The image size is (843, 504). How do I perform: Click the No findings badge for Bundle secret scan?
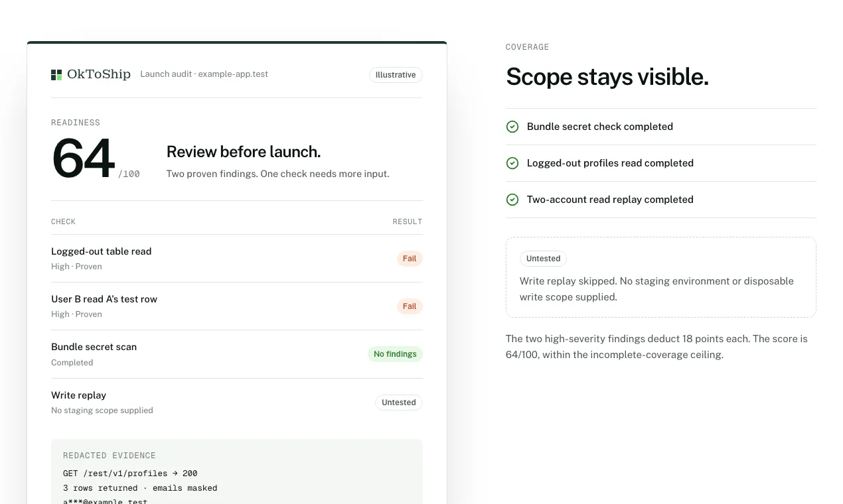pyautogui.click(x=395, y=354)
